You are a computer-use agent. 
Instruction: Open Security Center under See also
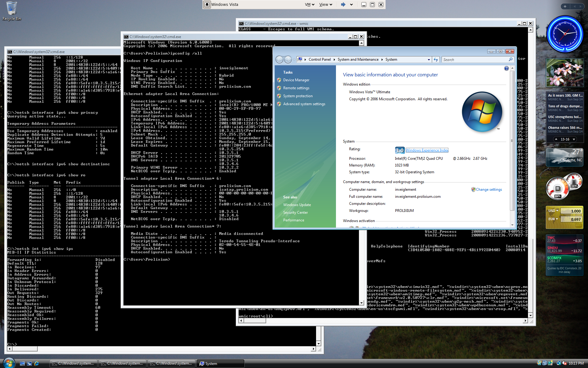295,213
